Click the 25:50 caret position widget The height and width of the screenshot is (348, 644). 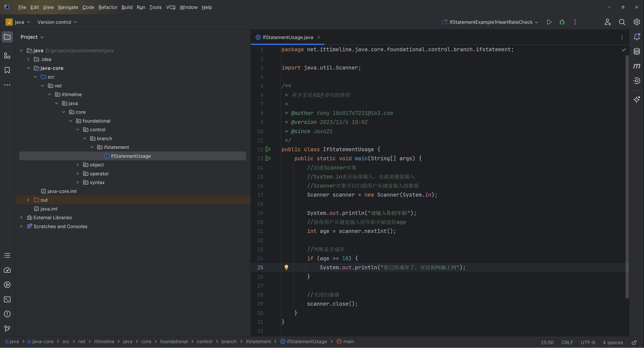pyautogui.click(x=547, y=342)
